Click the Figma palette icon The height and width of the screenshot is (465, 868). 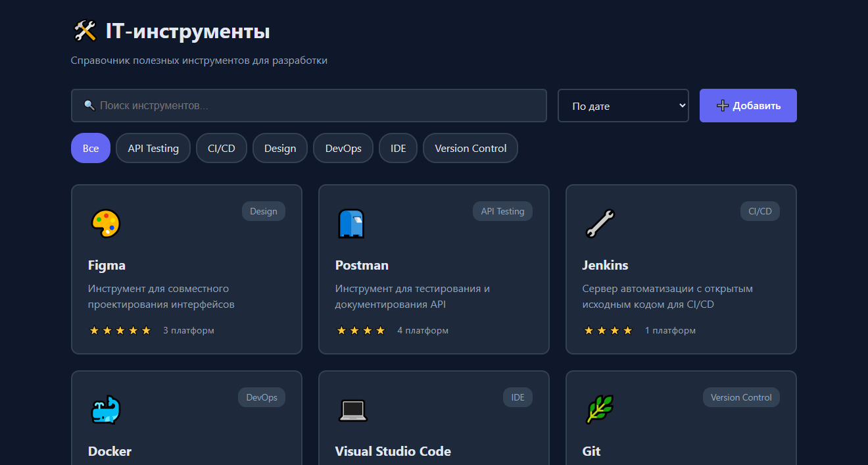click(104, 224)
